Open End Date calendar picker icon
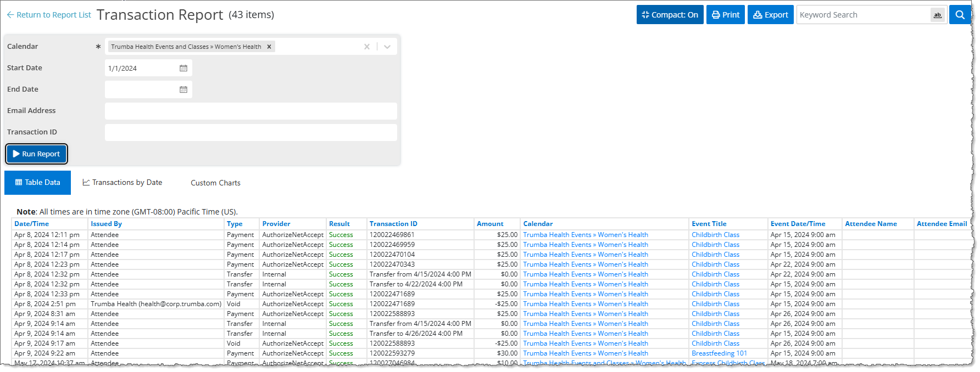The height and width of the screenshot is (372, 980). coord(183,89)
